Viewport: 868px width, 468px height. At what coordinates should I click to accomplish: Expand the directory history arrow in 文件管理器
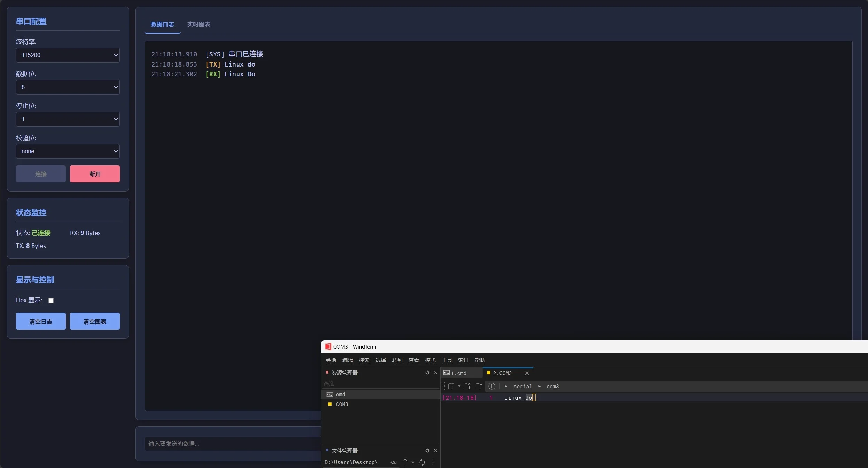[x=413, y=462]
